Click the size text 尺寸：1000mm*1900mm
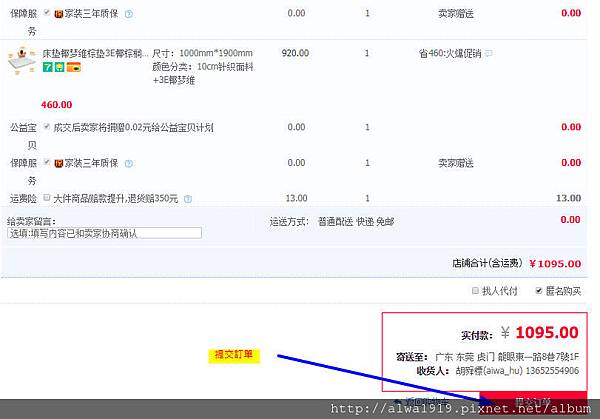The height and width of the screenshot is (419, 600). (x=202, y=53)
